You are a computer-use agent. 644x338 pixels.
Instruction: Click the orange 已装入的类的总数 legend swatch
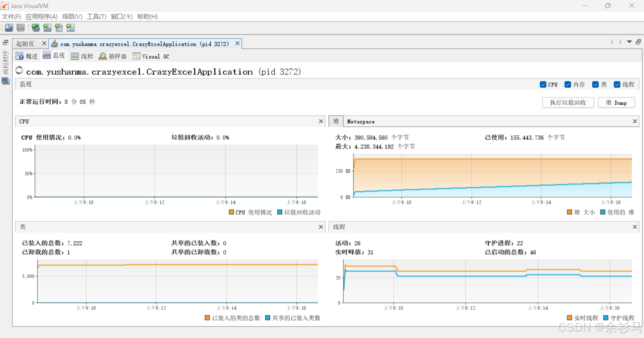click(207, 318)
